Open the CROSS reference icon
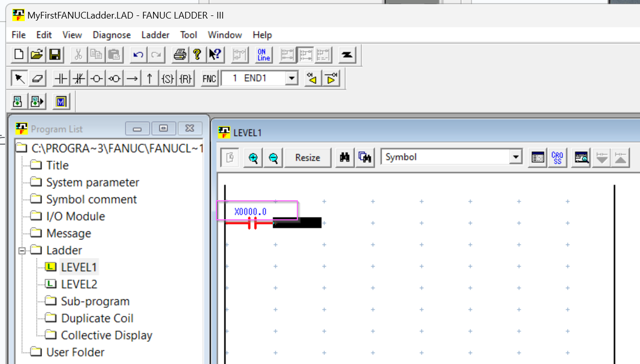 [557, 158]
